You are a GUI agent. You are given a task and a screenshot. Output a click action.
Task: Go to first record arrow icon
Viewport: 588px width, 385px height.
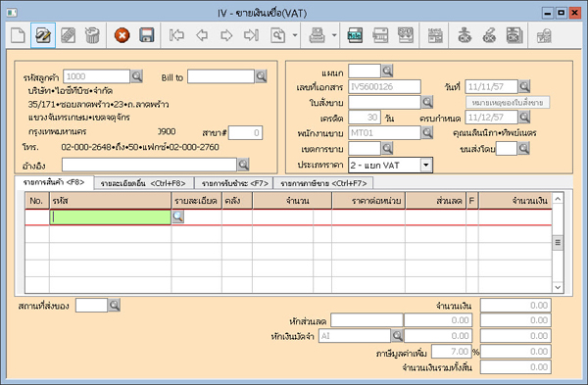176,35
